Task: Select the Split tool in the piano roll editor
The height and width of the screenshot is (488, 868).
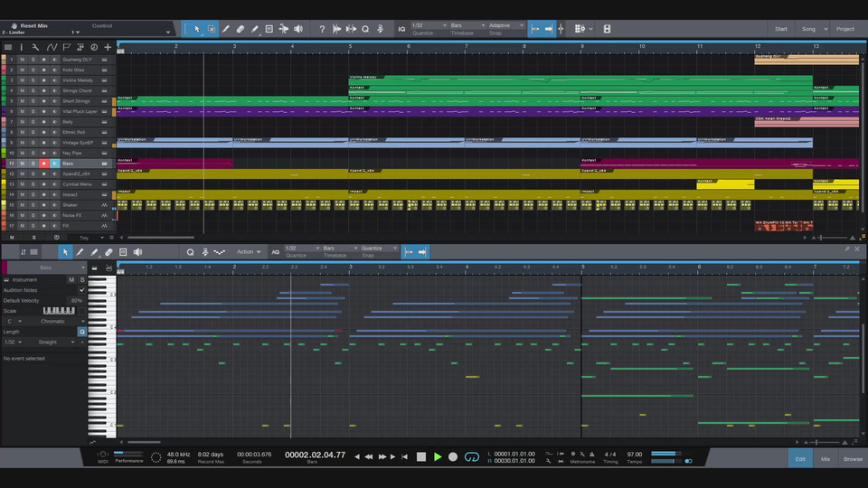Action: pos(80,252)
